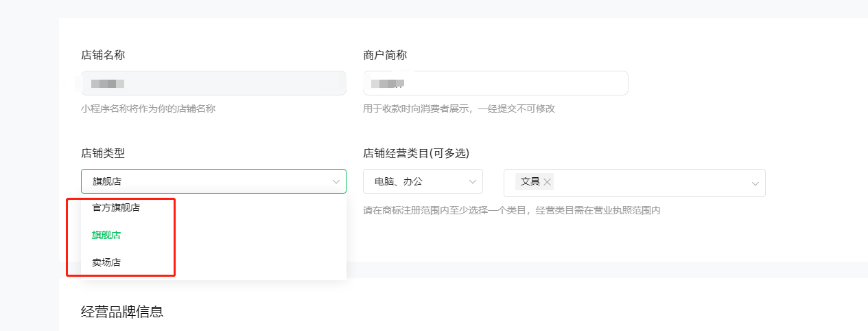Click the 店铺名称 field label
868x331 pixels.
point(103,55)
